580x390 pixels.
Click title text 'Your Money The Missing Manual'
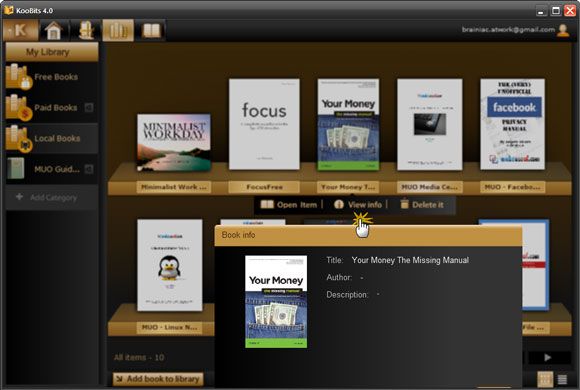(410, 260)
